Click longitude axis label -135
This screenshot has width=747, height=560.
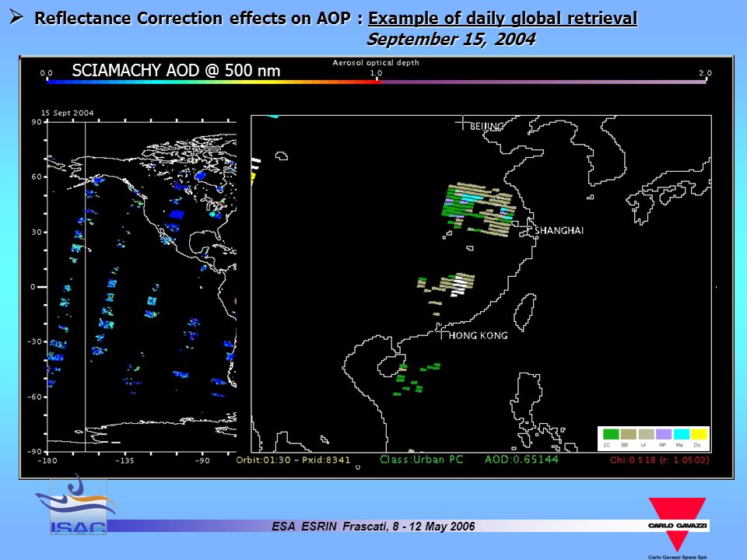coord(124,460)
